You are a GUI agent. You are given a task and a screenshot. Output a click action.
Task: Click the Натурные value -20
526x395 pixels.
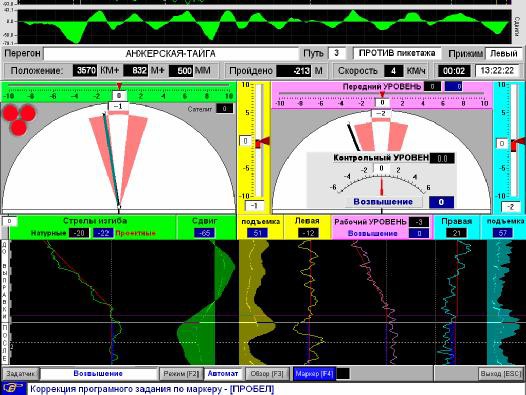pos(79,233)
